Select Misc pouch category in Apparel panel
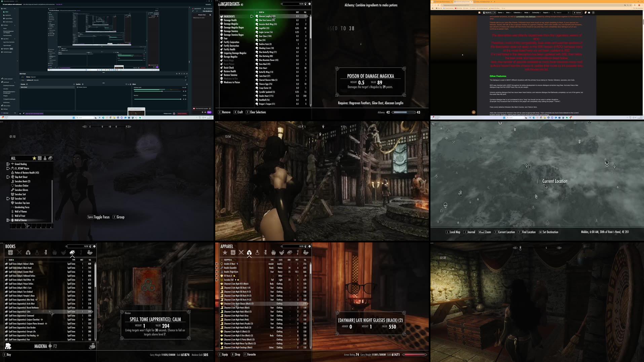644x362 pixels. coord(306,253)
